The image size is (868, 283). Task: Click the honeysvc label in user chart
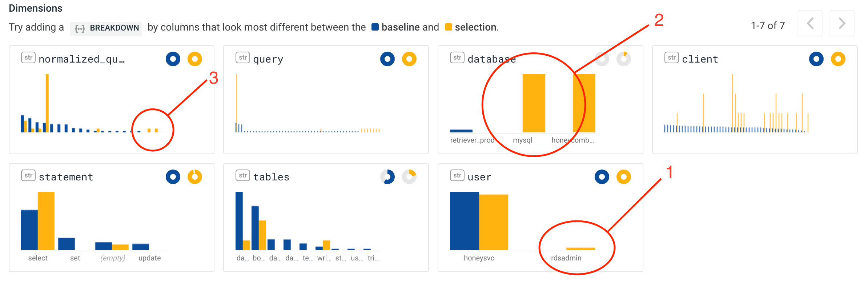479,258
